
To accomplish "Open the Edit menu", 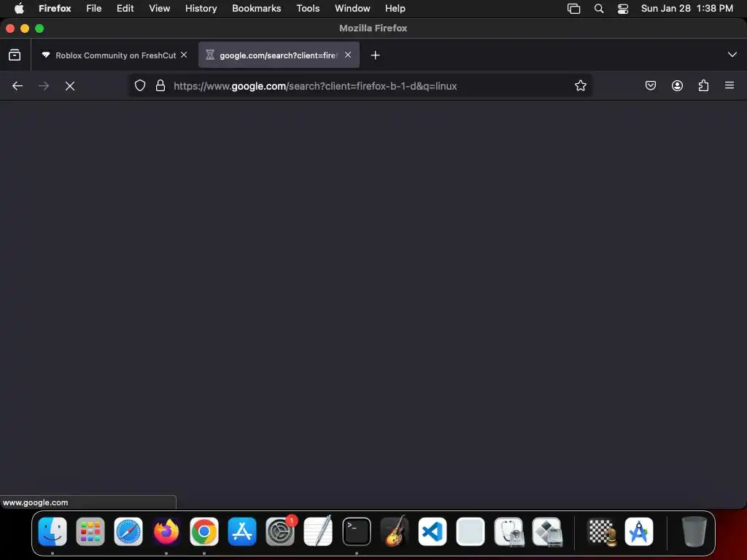I will [125, 9].
